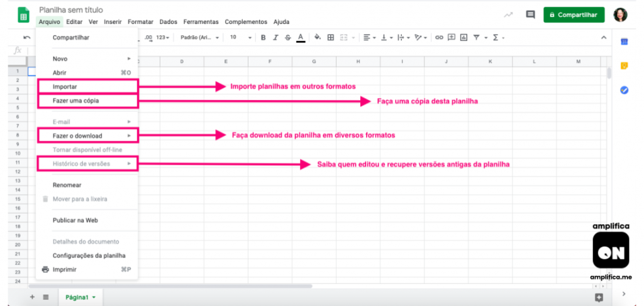Click the green Compartilhar button
This screenshot has height=306, width=644.
pyautogui.click(x=574, y=14)
